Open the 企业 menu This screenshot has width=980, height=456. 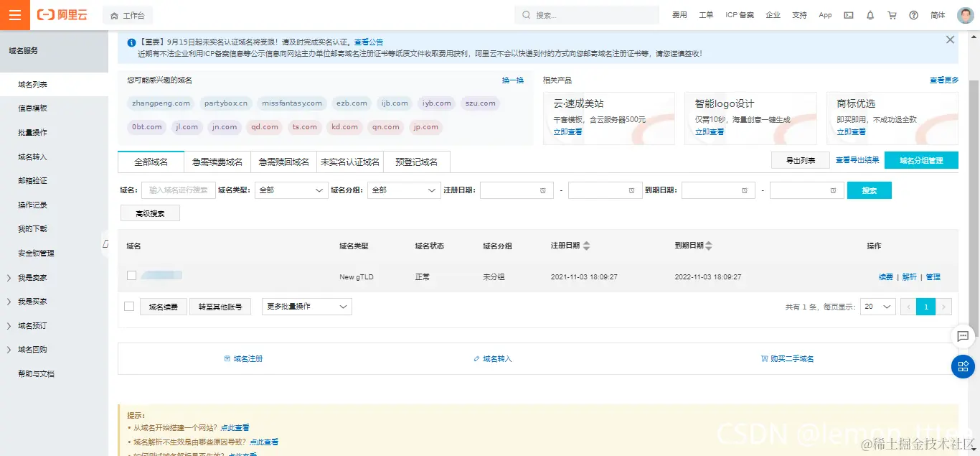[x=773, y=15]
